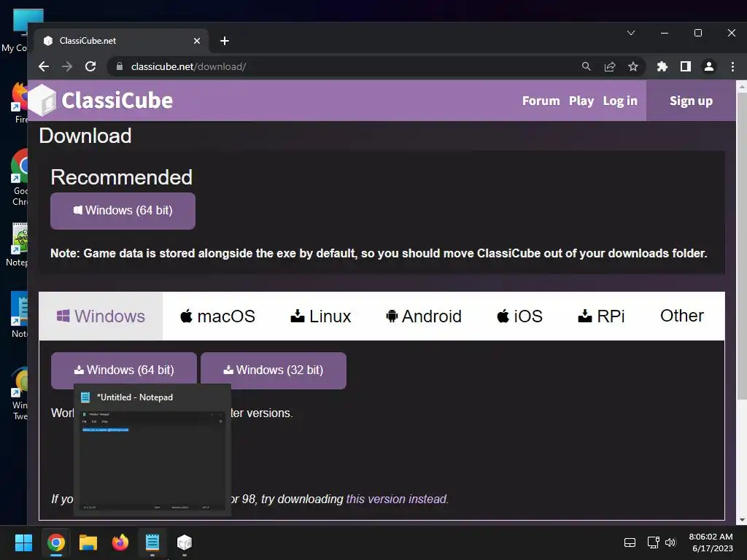Click the address bar URL
747x560 pixels.
click(188, 66)
